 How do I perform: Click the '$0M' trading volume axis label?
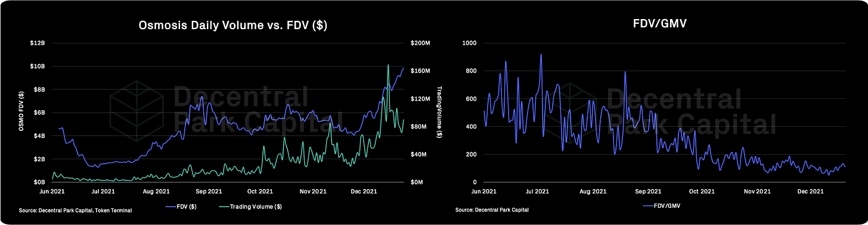point(417,182)
